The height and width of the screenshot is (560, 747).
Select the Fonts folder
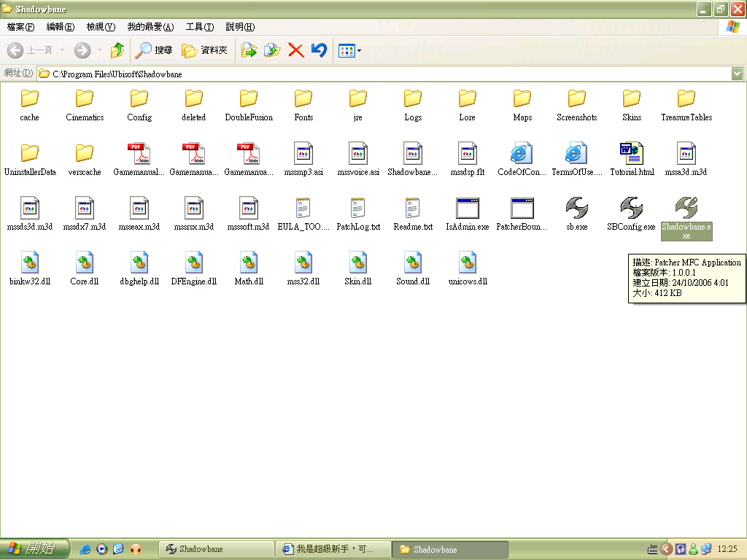(x=303, y=105)
